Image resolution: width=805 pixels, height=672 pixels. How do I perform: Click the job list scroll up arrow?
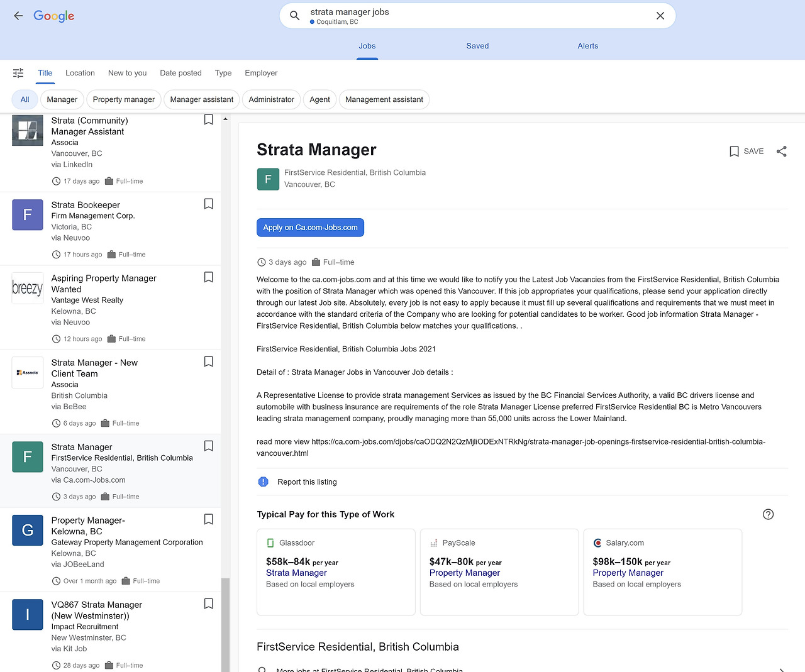pyautogui.click(x=225, y=119)
